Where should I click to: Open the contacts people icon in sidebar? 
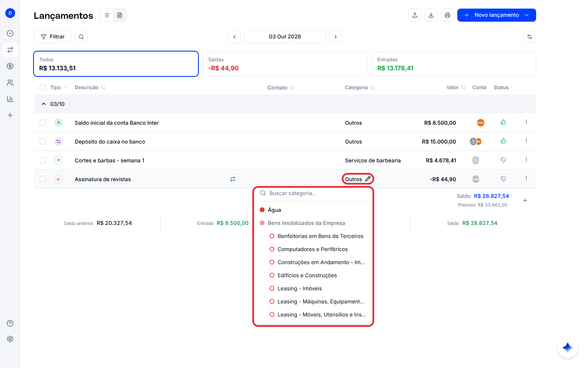point(10,83)
